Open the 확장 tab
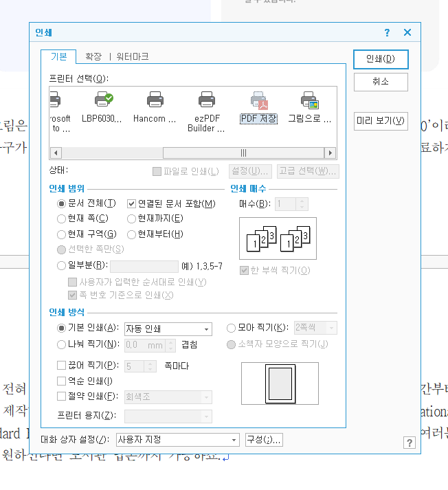The height and width of the screenshot is (490, 448). [93, 56]
